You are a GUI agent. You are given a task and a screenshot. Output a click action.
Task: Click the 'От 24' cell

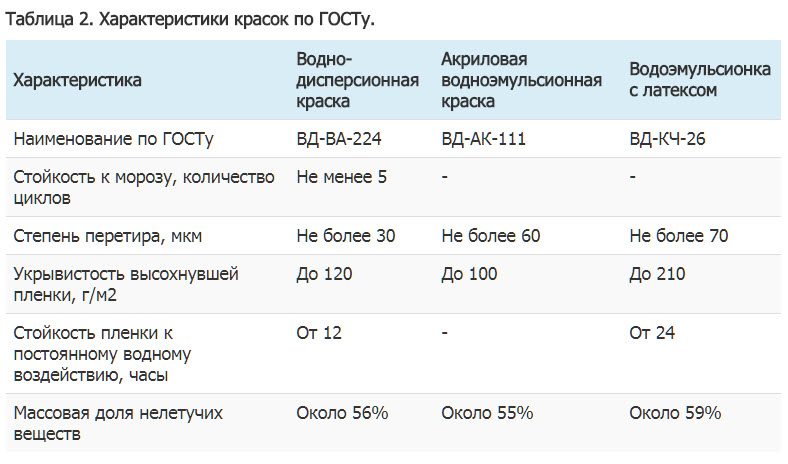(652, 333)
